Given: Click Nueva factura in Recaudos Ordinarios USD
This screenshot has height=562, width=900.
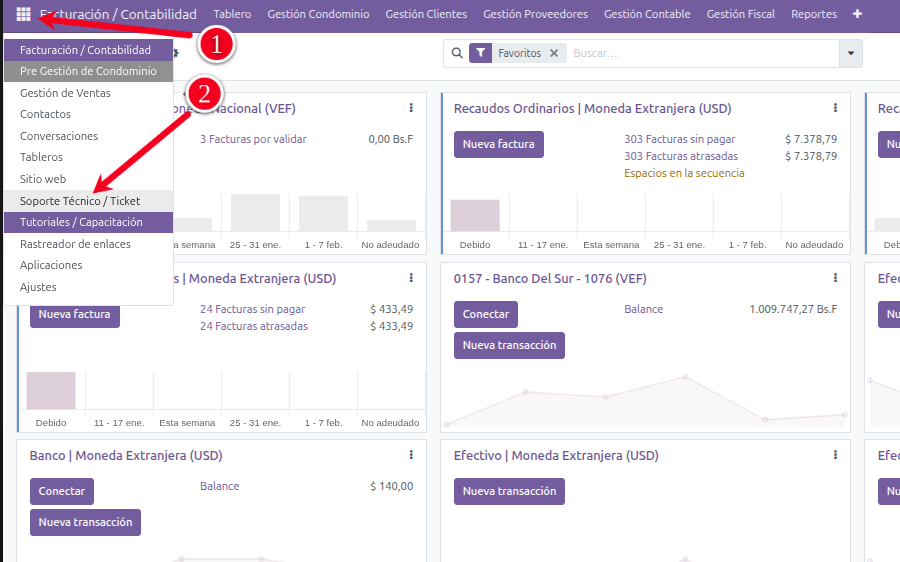Looking at the screenshot, I should pyautogui.click(x=498, y=144).
